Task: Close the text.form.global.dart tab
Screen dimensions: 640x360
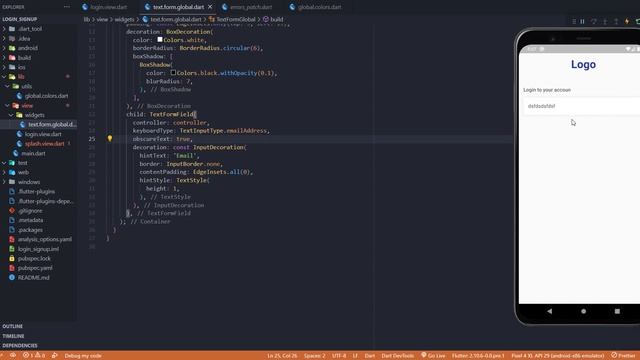Action: [x=210, y=7]
